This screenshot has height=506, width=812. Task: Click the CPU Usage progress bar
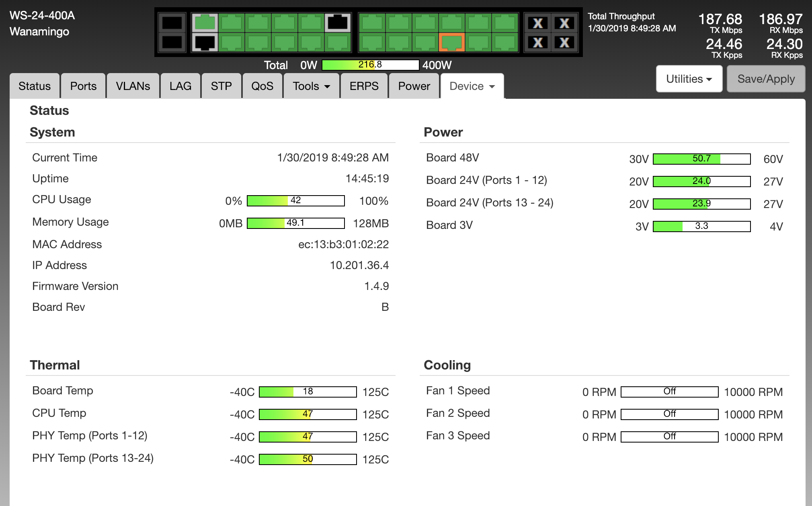click(295, 201)
